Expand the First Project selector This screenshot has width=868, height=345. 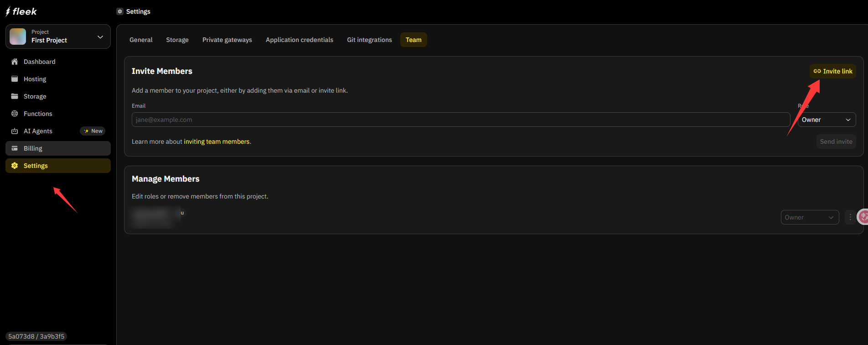click(x=100, y=37)
